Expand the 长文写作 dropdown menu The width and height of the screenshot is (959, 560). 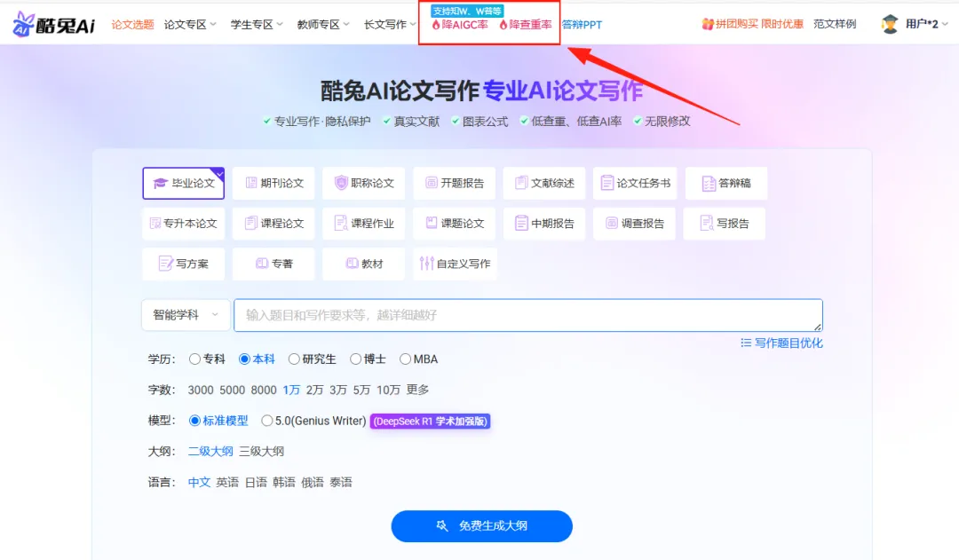tap(390, 25)
